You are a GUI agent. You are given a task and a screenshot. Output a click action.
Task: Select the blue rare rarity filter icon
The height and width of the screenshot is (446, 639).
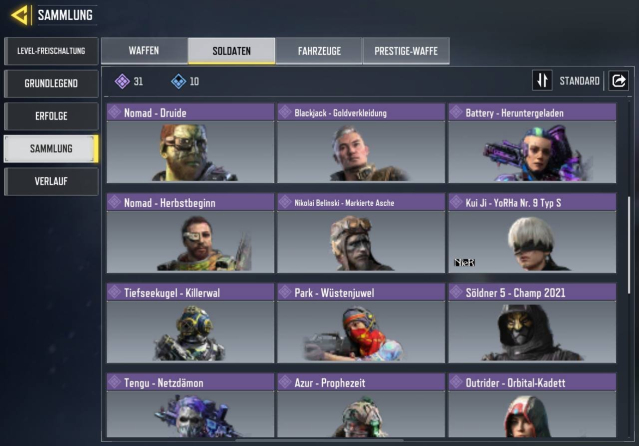pyautogui.click(x=178, y=81)
